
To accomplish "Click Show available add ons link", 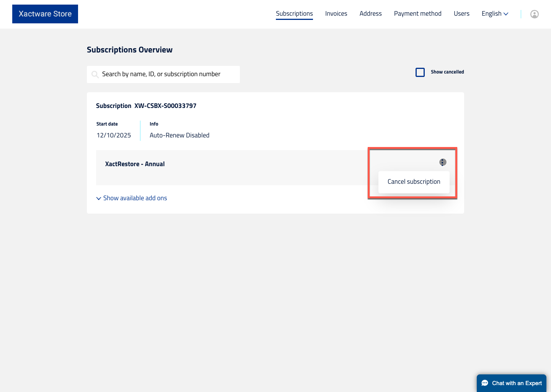I will pos(135,198).
